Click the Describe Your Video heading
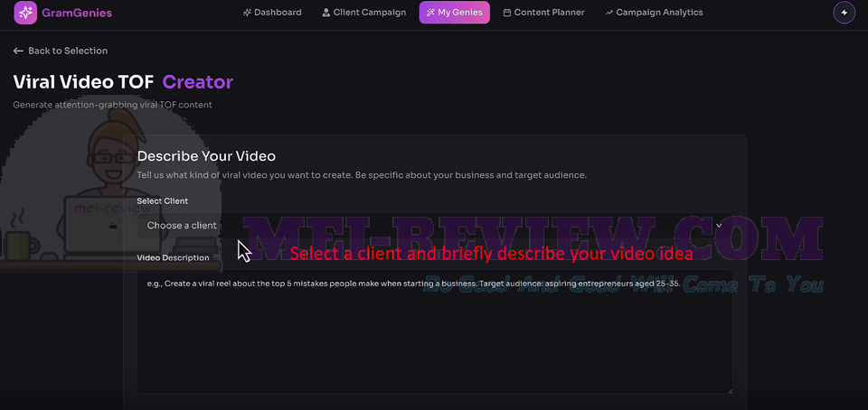868x410 pixels. [206, 156]
